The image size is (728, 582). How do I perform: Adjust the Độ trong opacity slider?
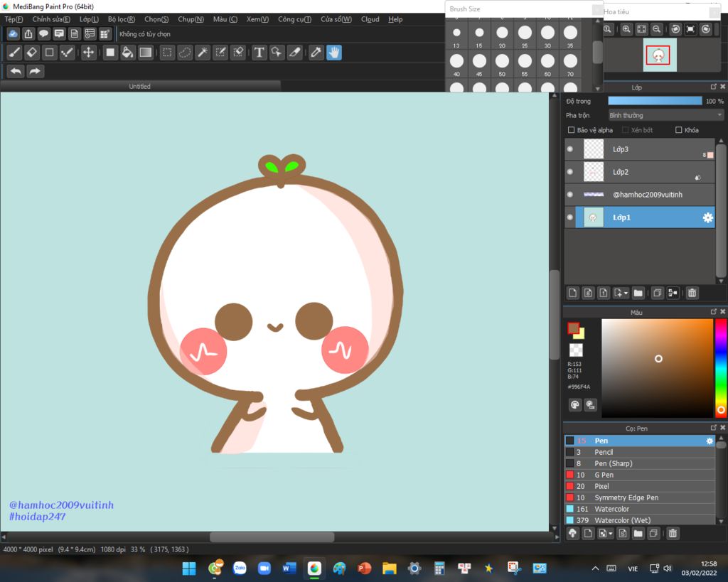(x=655, y=101)
